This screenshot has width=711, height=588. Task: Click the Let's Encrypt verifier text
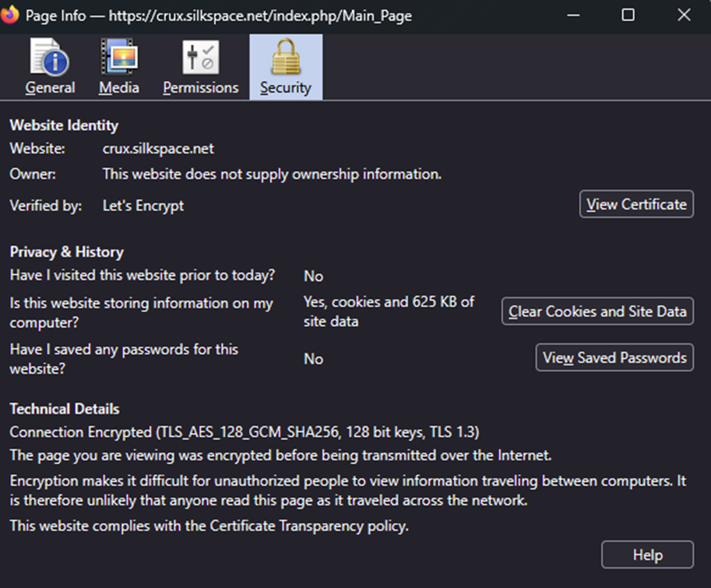[x=143, y=206]
